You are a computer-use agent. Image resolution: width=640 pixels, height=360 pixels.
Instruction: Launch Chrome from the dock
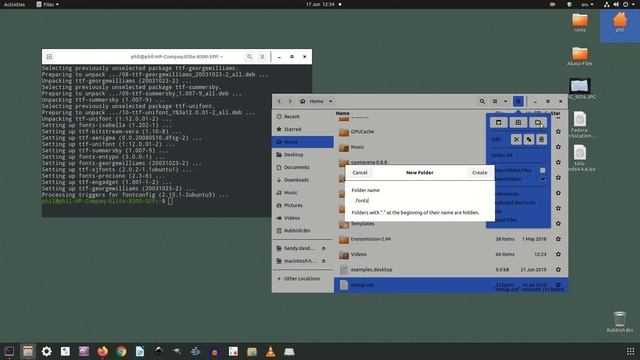(121, 351)
